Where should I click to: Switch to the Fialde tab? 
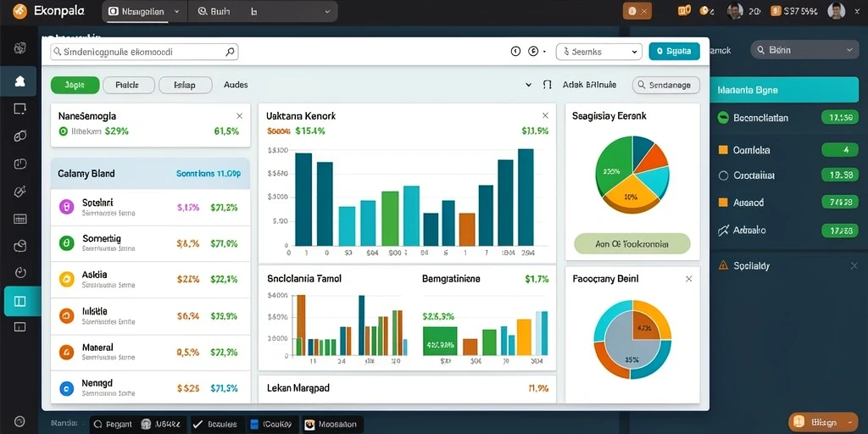coord(127,86)
